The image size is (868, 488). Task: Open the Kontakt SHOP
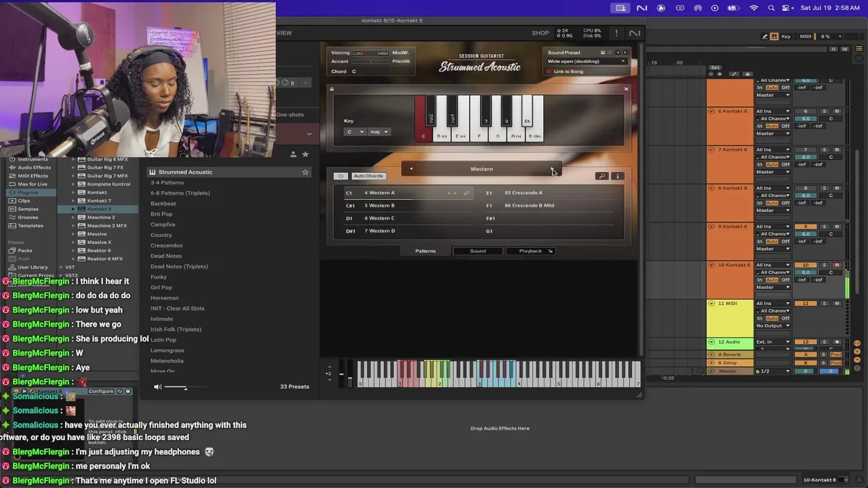pyautogui.click(x=540, y=33)
